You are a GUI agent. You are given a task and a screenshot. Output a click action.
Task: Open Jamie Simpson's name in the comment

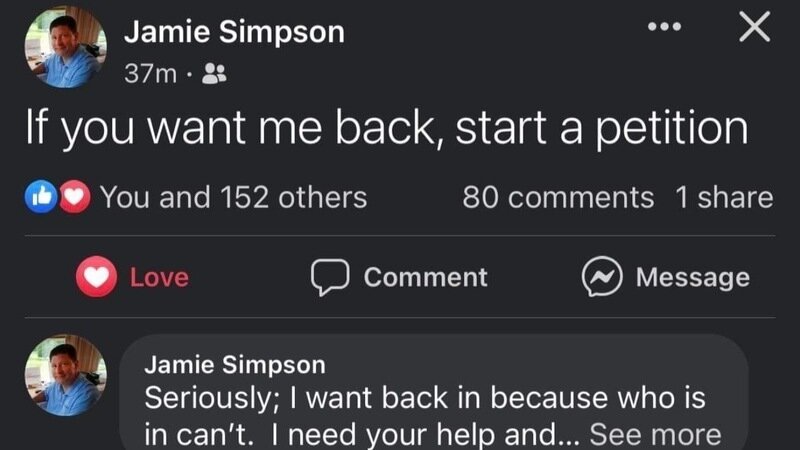[x=235, y=364]
